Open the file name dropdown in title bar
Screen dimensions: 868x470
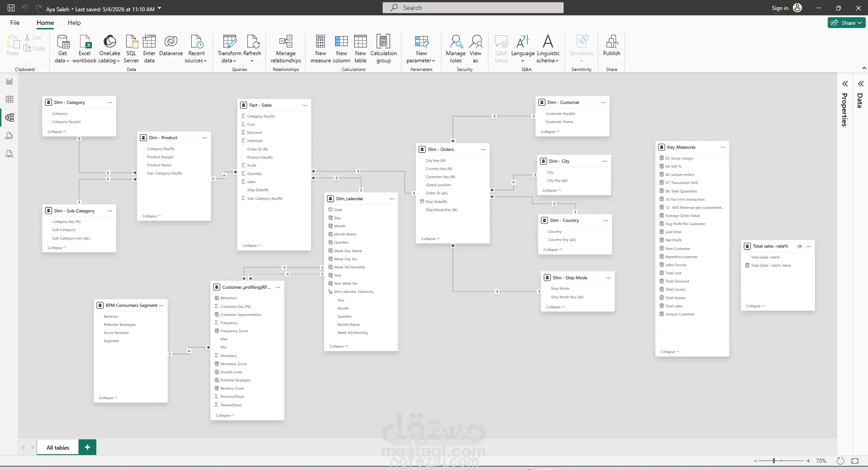[160, 8]
